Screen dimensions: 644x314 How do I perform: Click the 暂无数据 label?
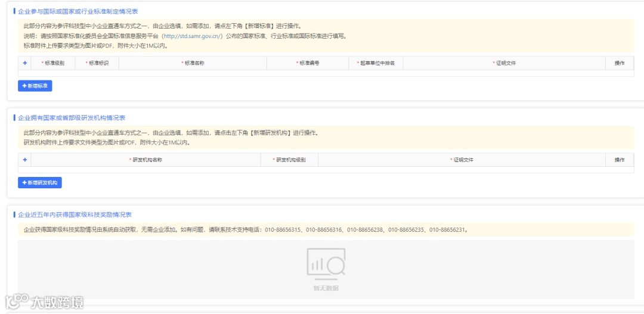[326, 288]
